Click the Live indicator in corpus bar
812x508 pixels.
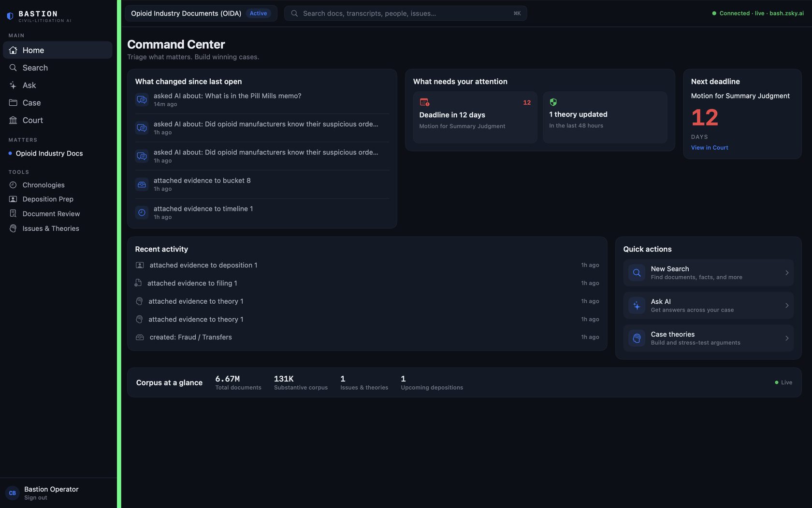coord(783,382)
